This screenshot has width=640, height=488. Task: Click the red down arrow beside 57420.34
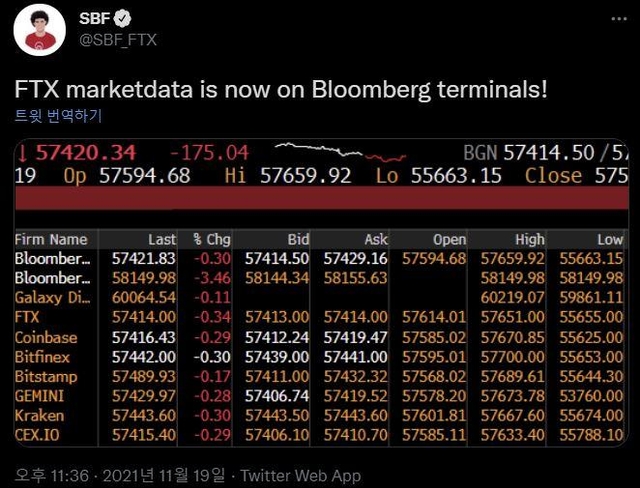pos(23,153)
